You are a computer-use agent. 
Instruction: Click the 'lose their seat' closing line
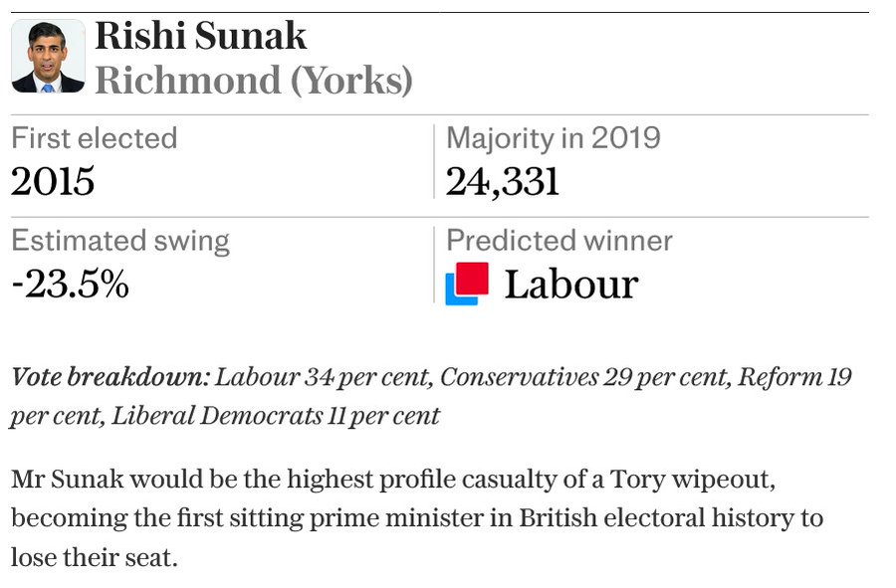click(x=95, y=557)
